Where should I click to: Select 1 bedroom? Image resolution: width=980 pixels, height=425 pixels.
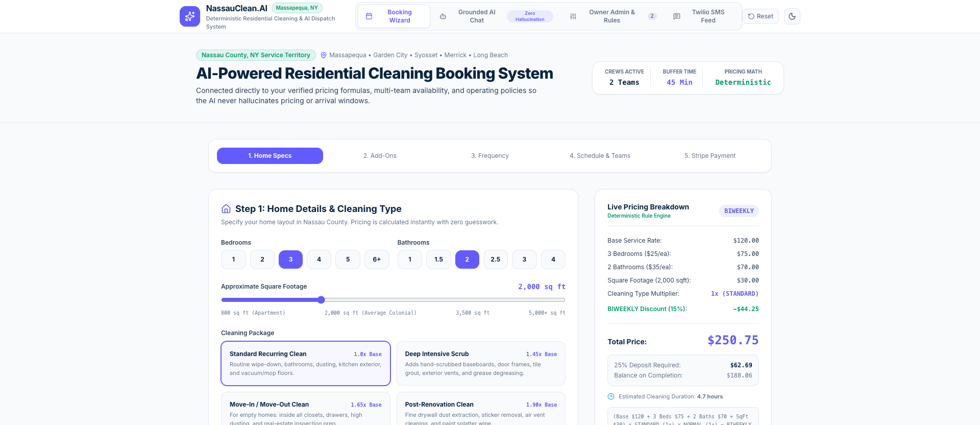click(233, 259)
